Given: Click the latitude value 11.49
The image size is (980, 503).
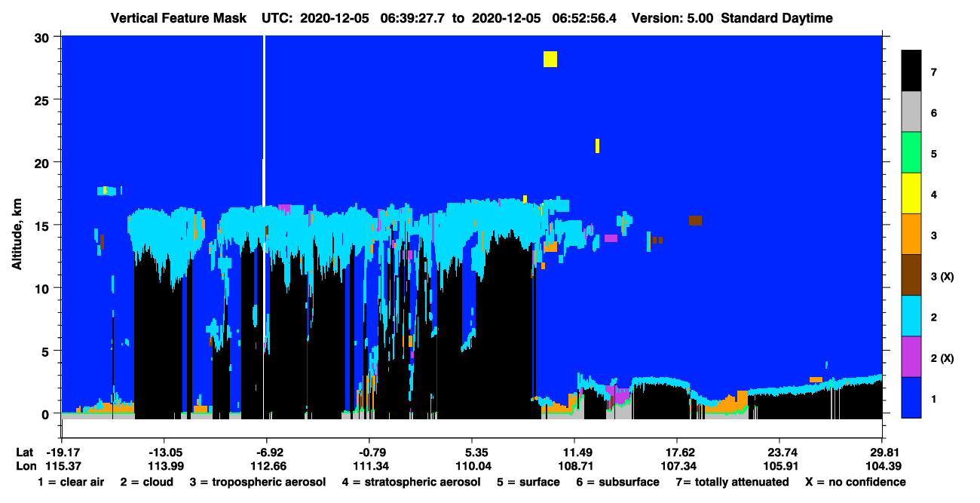Looking at the screenshot, I should (x=577, y=452).
